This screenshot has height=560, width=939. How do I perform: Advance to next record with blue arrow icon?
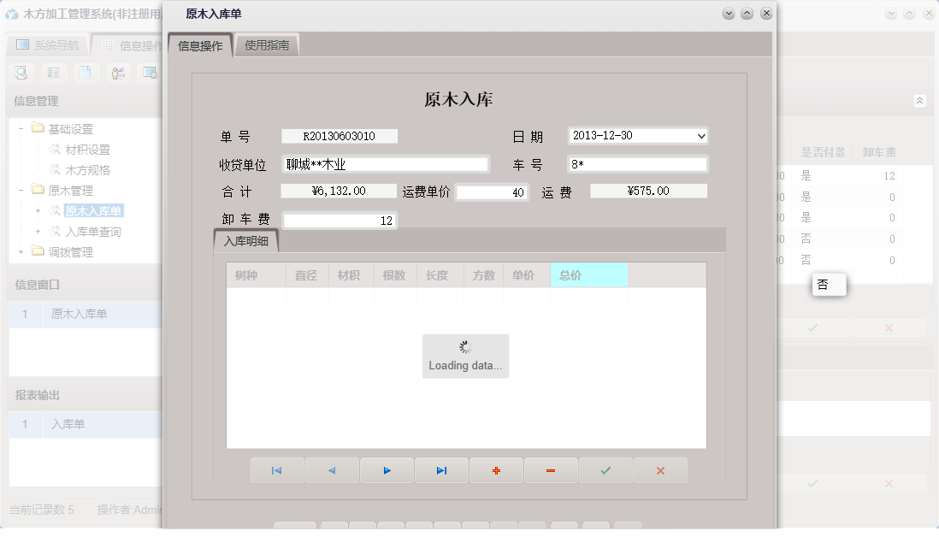coord(387,469)
